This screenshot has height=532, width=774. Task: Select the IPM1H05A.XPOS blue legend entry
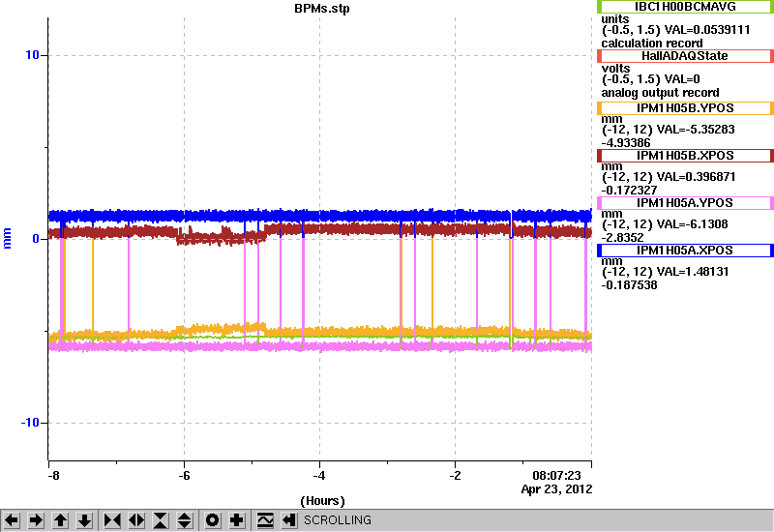point(685,251)
